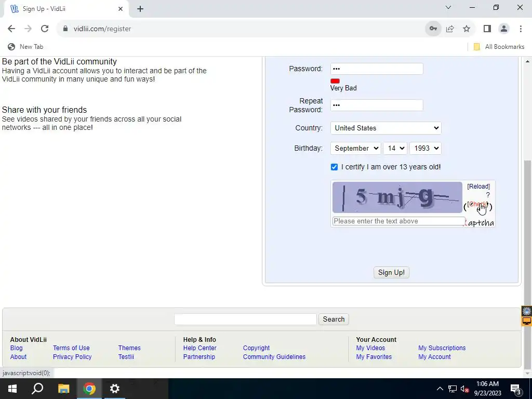Focus the captcha text input
The height and width of the screenshot is (399, 532).
[x=398, y=221]
